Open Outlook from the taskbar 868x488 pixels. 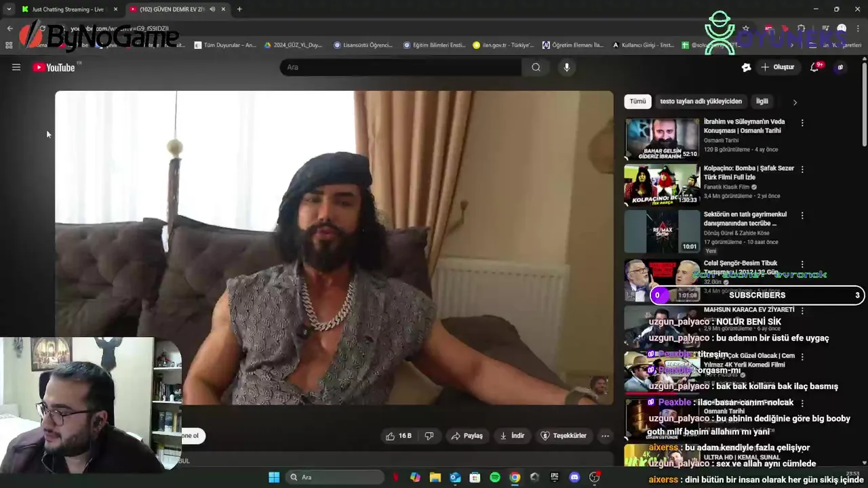(455, 477)
